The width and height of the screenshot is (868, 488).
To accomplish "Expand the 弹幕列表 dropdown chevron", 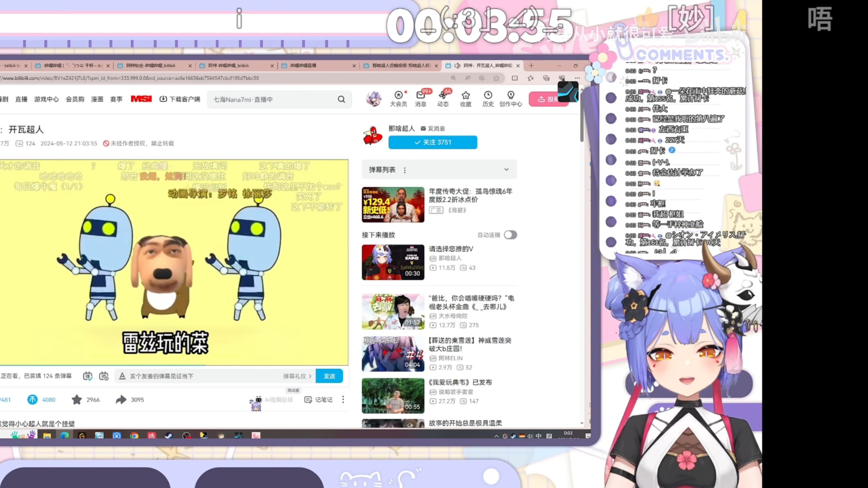I will (x=506, y=169).
